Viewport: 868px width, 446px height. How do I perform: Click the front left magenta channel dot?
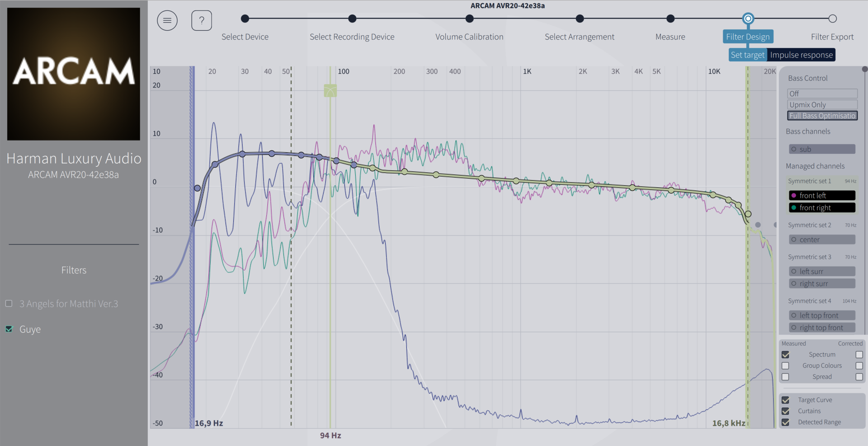[x=793, y=195]
